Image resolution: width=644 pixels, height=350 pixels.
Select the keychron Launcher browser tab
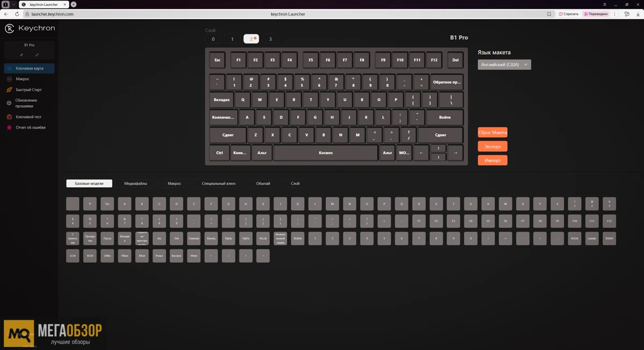point(43,4)
